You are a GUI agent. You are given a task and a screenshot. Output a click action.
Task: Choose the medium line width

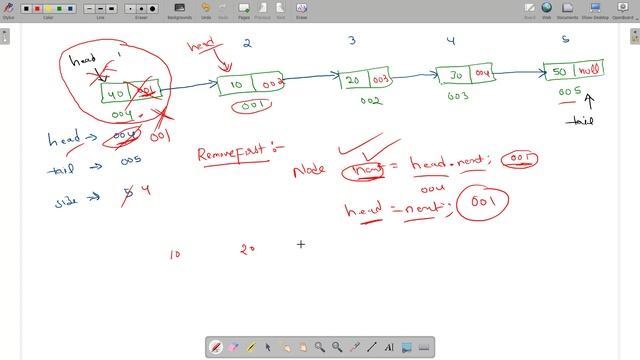(x=100, y=9)
